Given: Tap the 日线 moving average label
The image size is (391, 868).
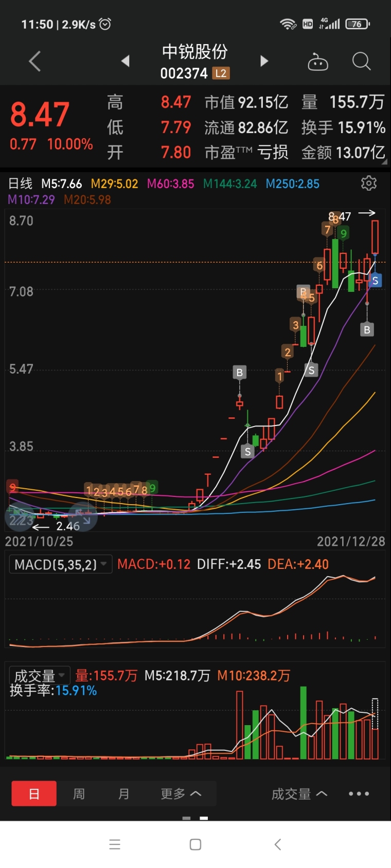Looking at the screenshot, I should click(x=21, y=183).
